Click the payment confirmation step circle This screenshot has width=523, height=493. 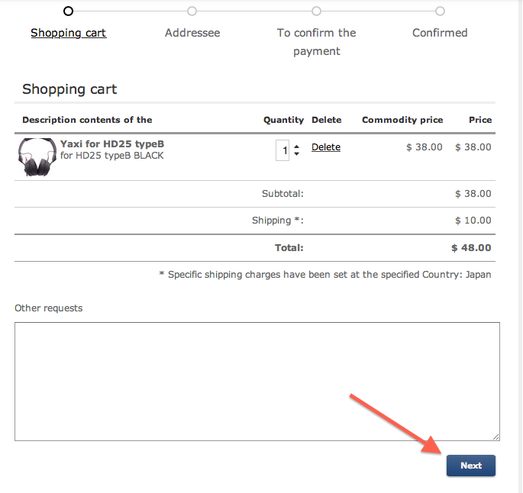[316, 11]
